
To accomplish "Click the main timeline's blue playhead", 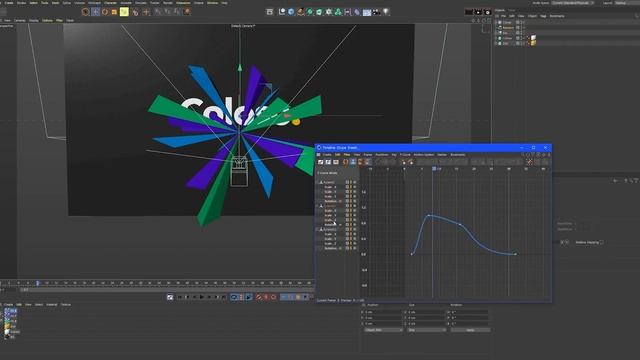I will coord(38,283).
